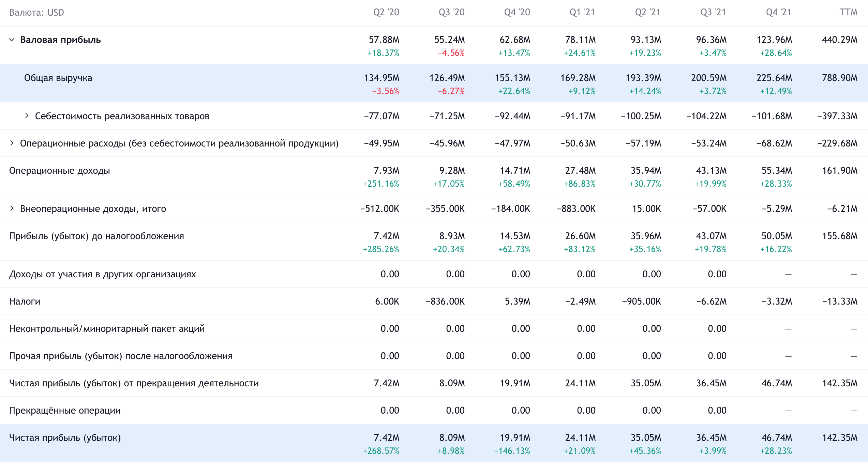Click total revenue value 225.64M
Image resolution: width=868 pixels, height=462 pixels.
[x=774, y=78]
